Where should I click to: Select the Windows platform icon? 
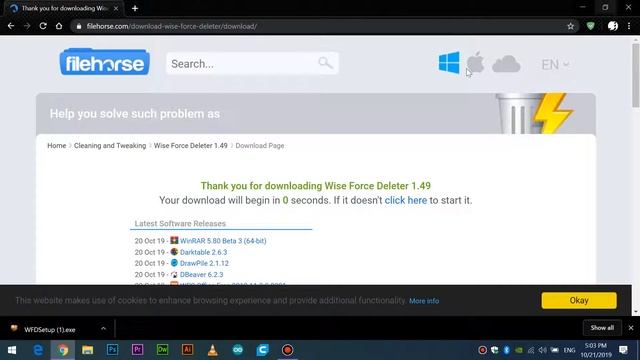pos(449,62)
